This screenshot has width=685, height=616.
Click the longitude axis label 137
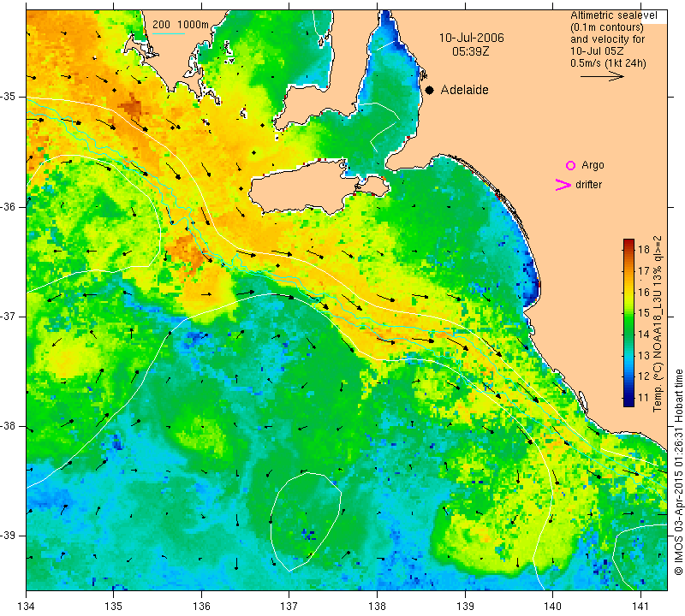click(289, 607)
